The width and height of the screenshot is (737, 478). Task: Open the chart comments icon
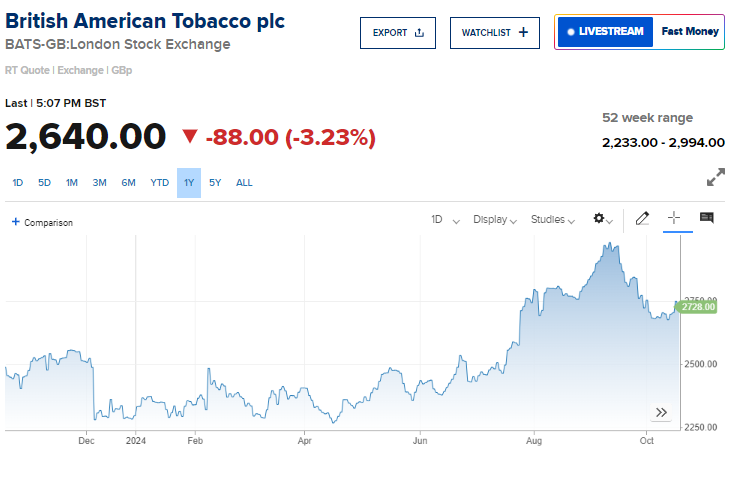pyautogui.click(x=707, y=219)
